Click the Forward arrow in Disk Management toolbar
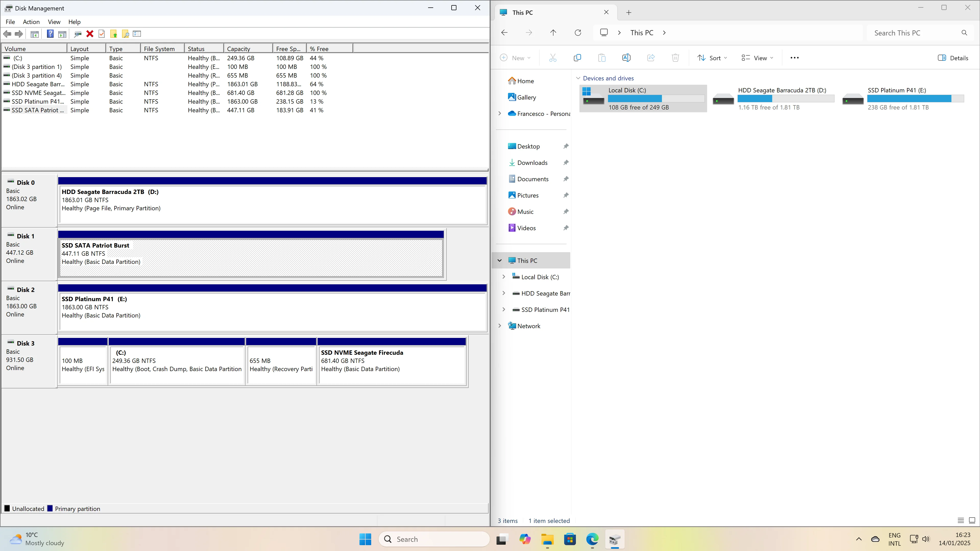 point(19,34)
